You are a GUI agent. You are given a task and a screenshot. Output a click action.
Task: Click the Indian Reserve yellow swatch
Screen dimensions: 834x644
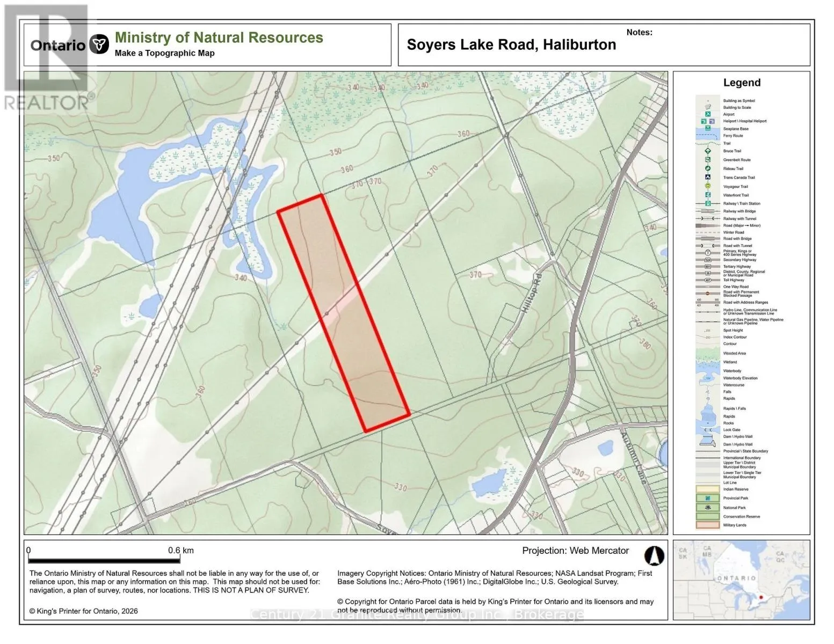(708, 489)
